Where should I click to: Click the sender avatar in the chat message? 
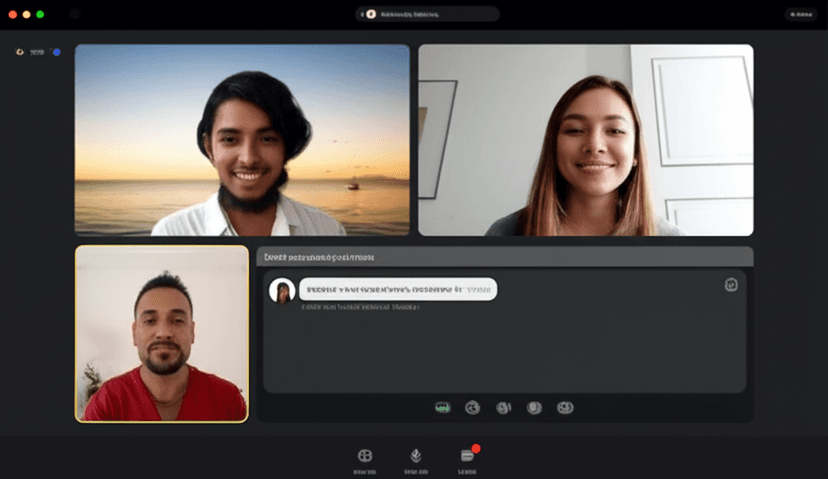click(282, 290)
